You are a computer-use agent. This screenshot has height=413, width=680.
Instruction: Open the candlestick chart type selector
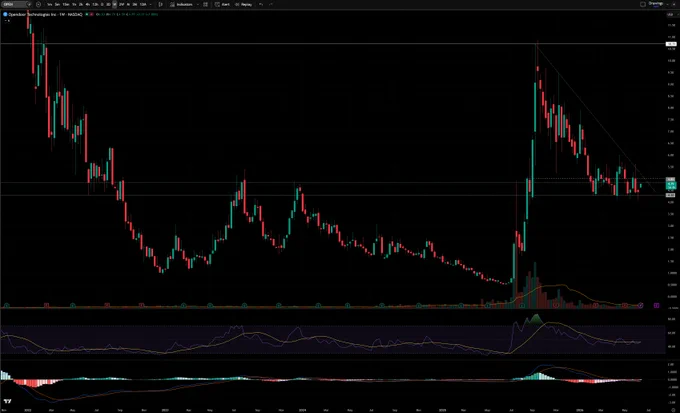click(160, 4)
